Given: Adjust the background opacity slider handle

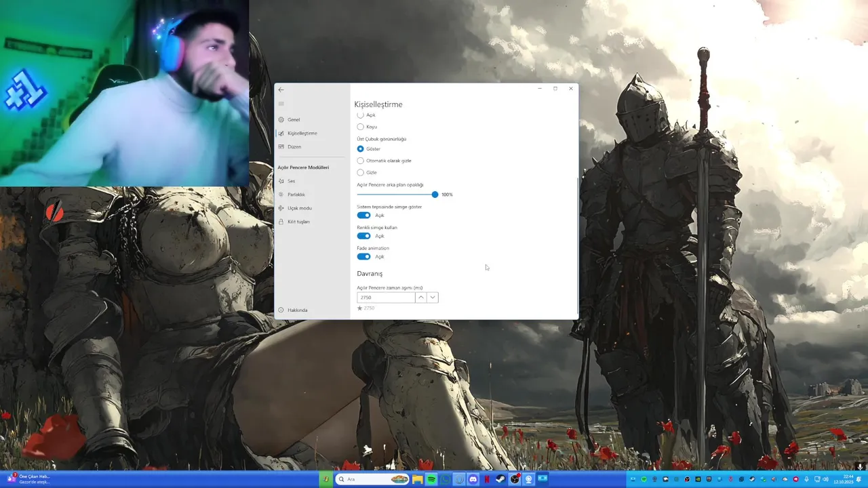Looking at the screenshot, I should point(435,195).
